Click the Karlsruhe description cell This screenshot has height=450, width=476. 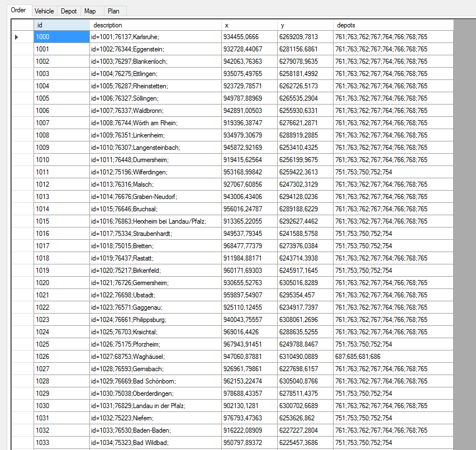pyautogui.click(x=155, y=37)
